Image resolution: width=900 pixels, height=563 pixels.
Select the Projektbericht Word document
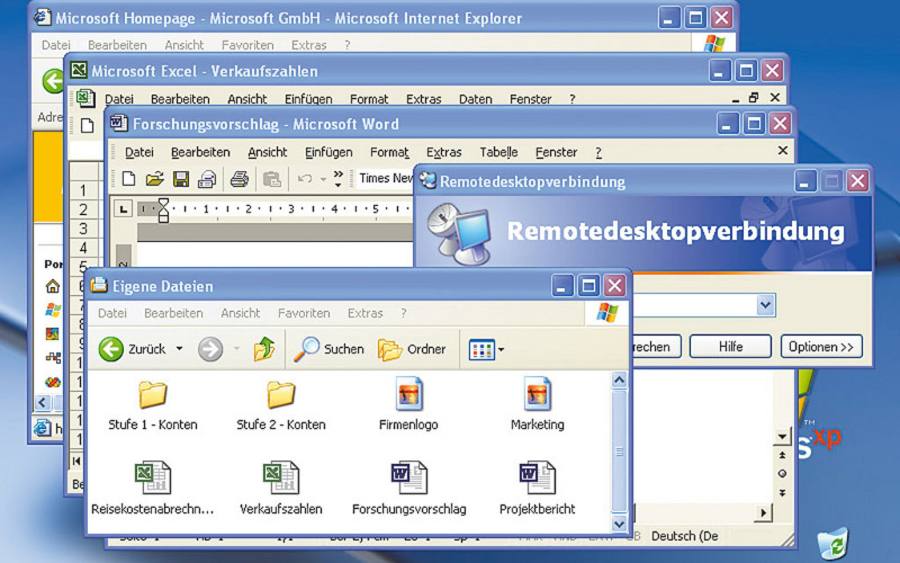pyautogui.click(x=537, y=489)
